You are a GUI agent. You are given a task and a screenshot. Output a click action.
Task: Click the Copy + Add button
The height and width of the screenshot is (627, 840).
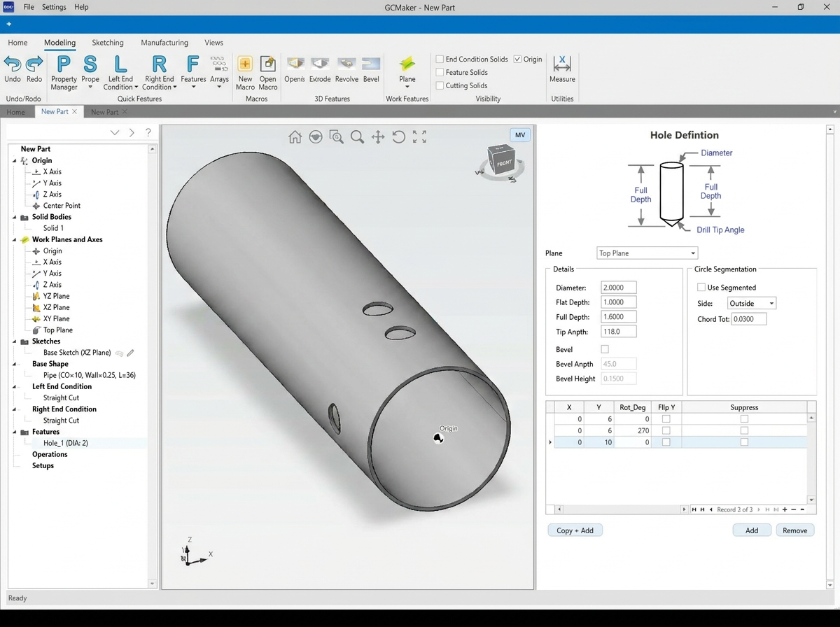click(575, 530)
